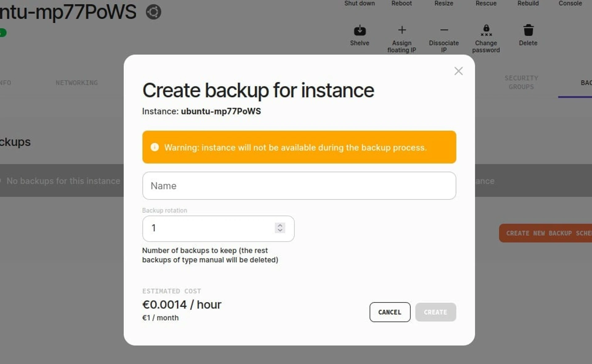Click the Backup rotation number field
The image size is (592, 364).
[218, 228]
